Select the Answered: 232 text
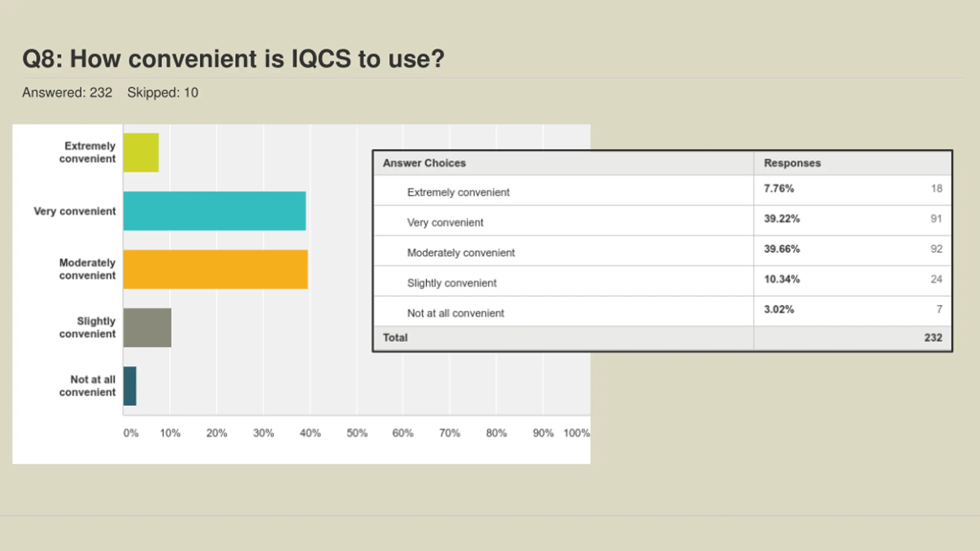This screenshot has width=980, height=551. click(x=67, y=93)
